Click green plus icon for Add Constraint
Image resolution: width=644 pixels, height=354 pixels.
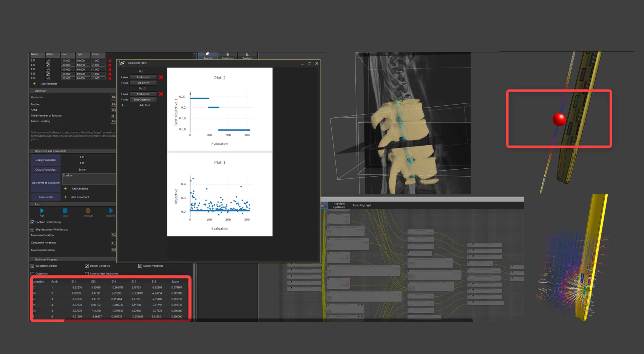tap(65, 197)
